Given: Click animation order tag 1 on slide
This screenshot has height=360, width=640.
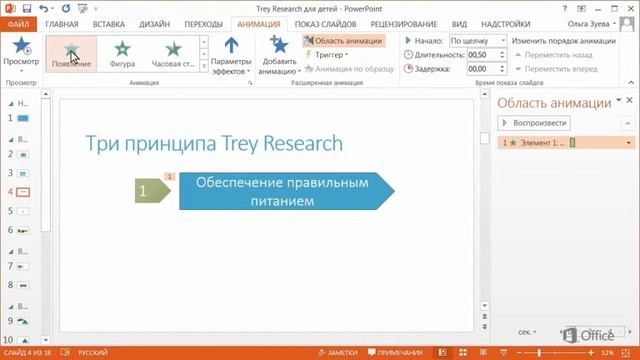Looking at the screenshot, I should pos(169,176).
